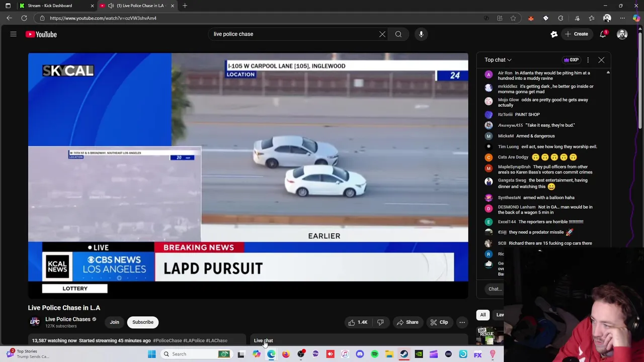Select the All filter chip
The width and height of the screenshot is (644, 362).
coord(483,315)
